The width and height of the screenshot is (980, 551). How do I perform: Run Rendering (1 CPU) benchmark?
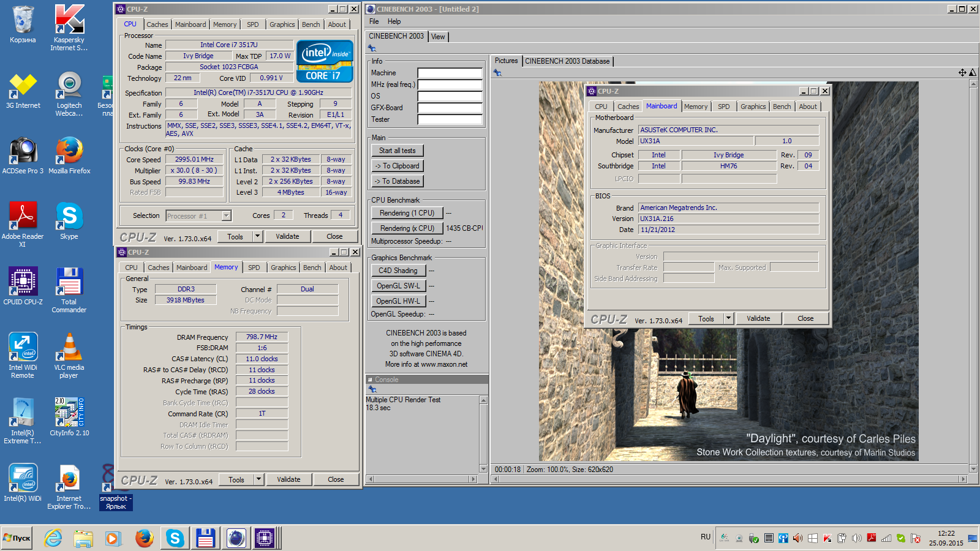tap(407, 213)
